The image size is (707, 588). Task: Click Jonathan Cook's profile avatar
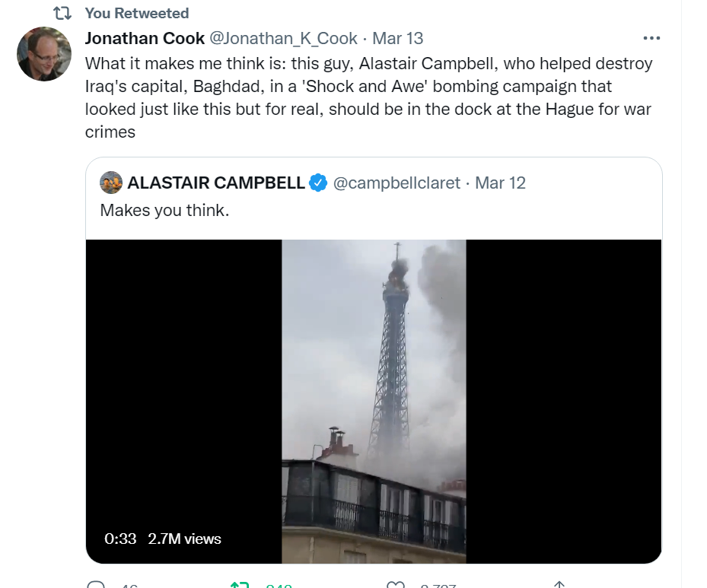pyautogui.click(x=44, y=54)
